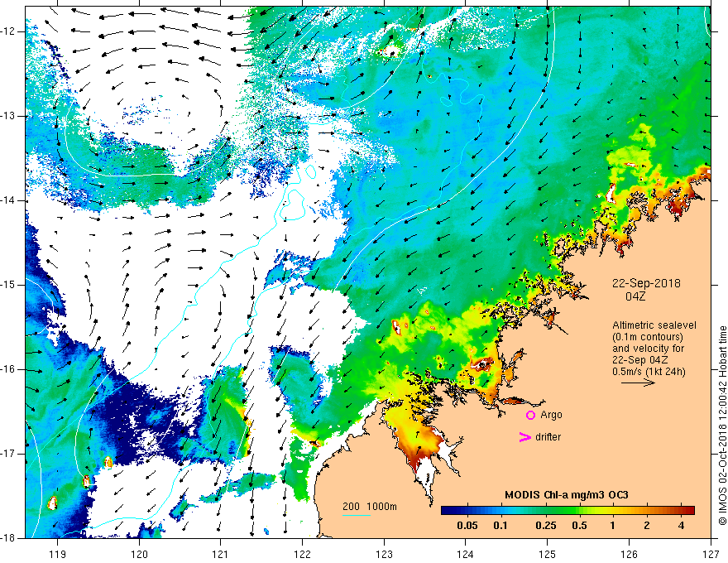Viewport: 728px width, 563px height.
Task: Click the IMOS copyright timestamp text
Action: (x=722, y=425)
